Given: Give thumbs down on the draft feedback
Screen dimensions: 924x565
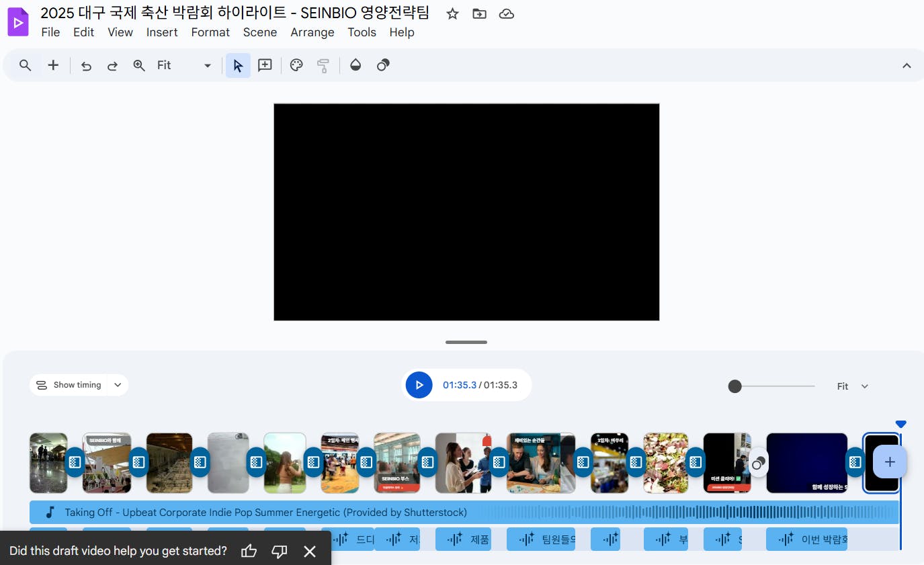Looking at the screenshot, I should (279, 551).
